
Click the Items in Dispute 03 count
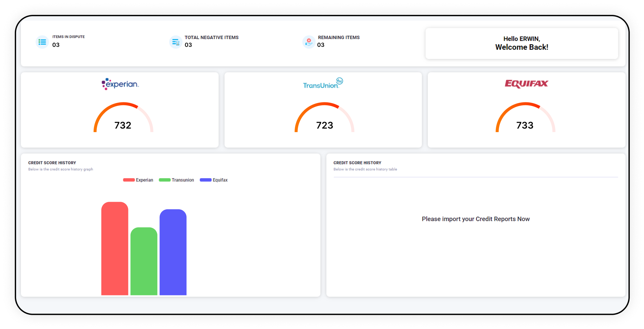pos(56,45)
